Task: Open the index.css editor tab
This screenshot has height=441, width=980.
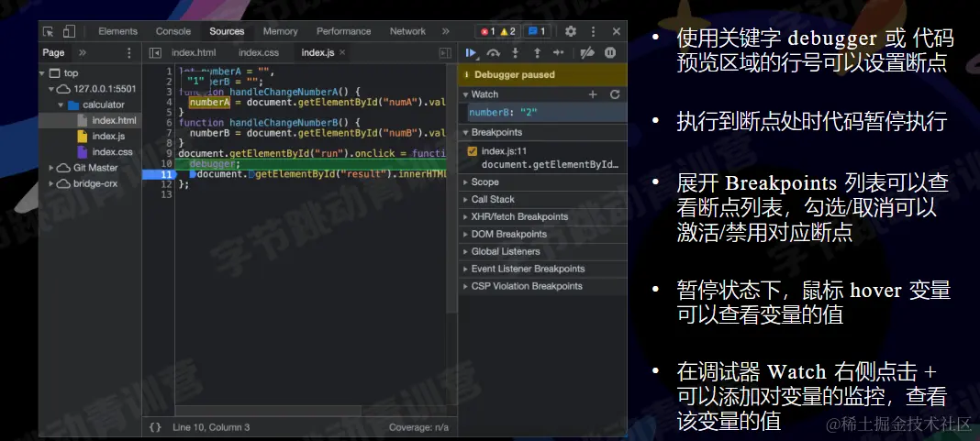Action: tap(259, 53)
